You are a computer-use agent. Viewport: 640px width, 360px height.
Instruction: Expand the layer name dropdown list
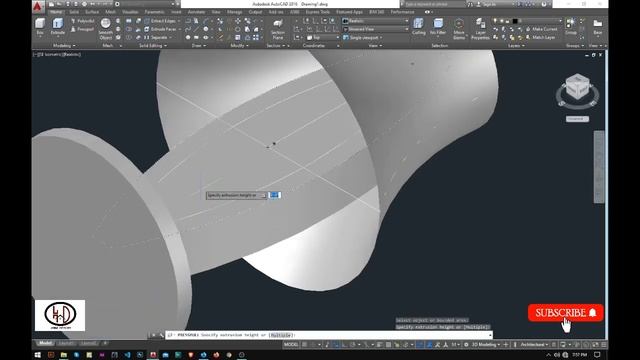tap(560, 21)
